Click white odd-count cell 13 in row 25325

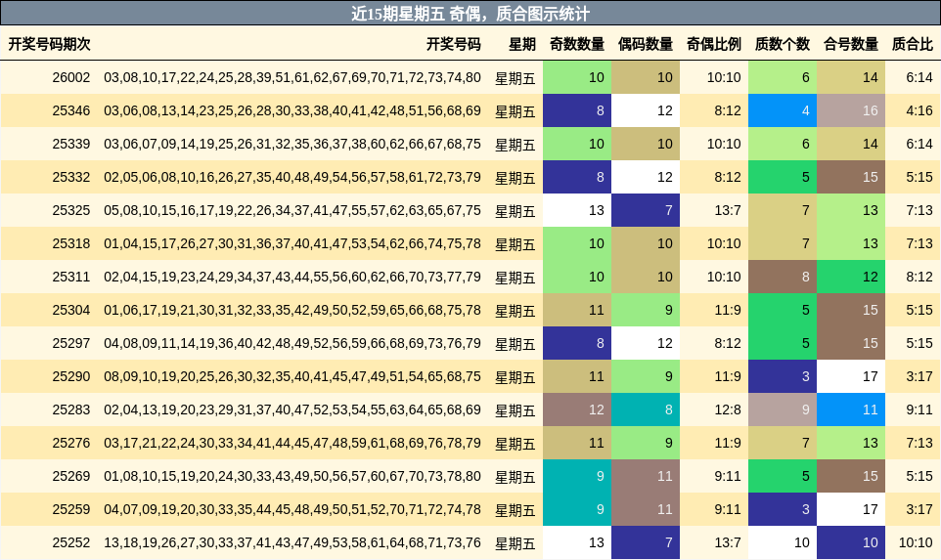coord(577,210)
